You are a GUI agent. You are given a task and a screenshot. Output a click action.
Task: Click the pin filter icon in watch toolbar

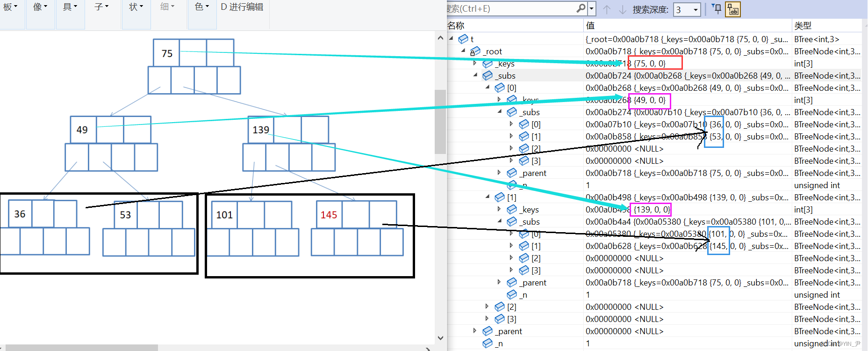(x=716, y=9)
